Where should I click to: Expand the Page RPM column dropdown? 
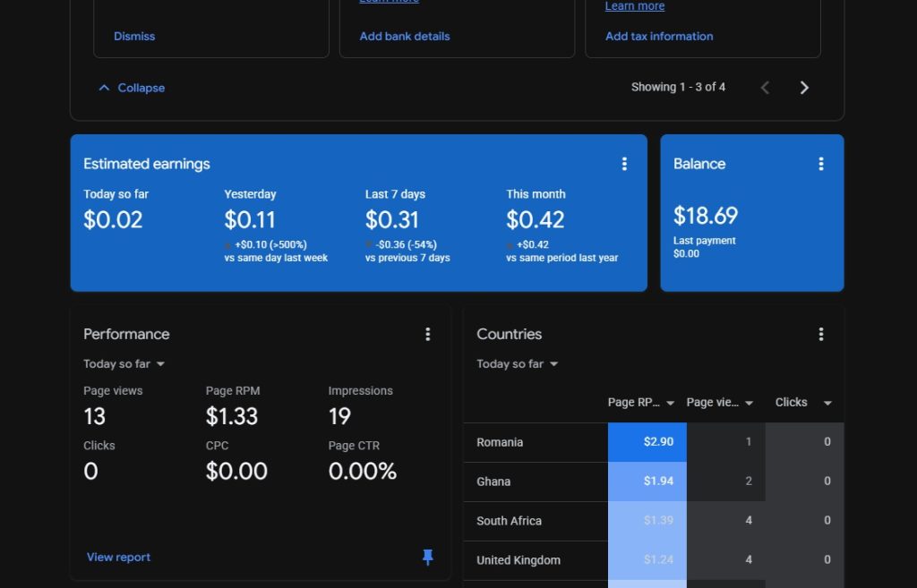670,404
